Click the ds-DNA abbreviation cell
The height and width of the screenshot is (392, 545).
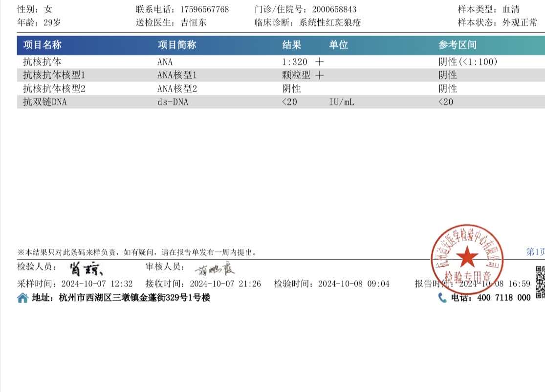click(x=173, y=102)
